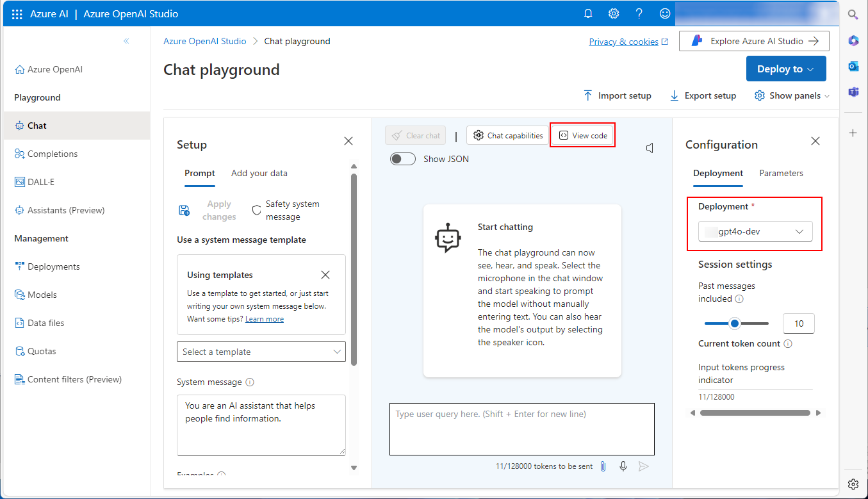Open the notifications bell
Viewport: 868px width, 499px height.
click(x=588, y=13)
